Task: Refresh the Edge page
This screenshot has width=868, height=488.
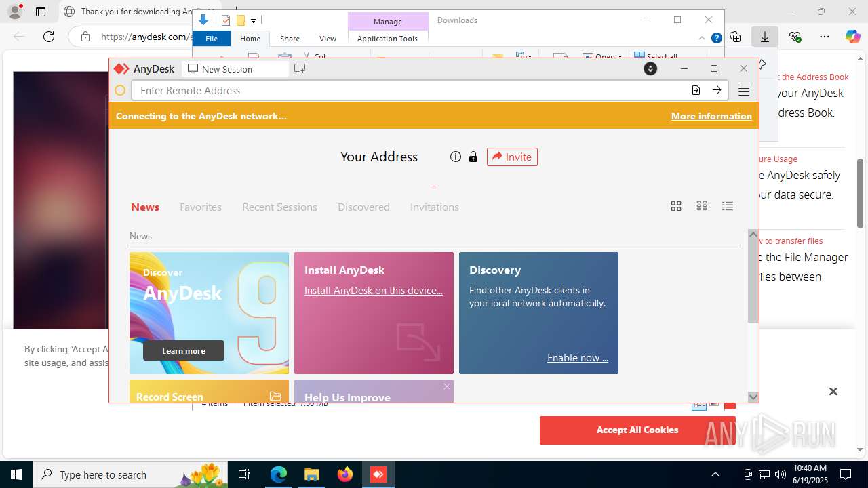Action: [x=48, y=37]
